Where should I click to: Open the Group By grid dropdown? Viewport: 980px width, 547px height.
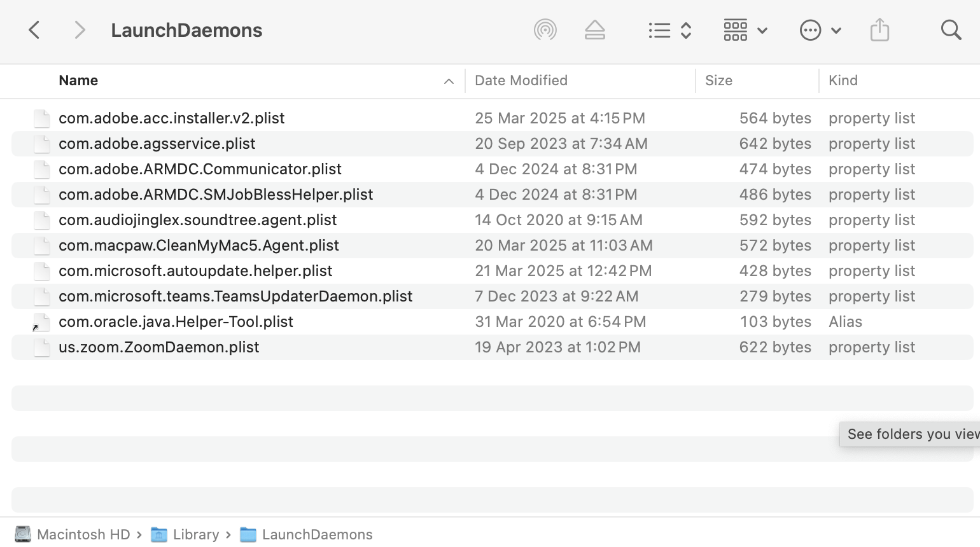tap(745, 30)
